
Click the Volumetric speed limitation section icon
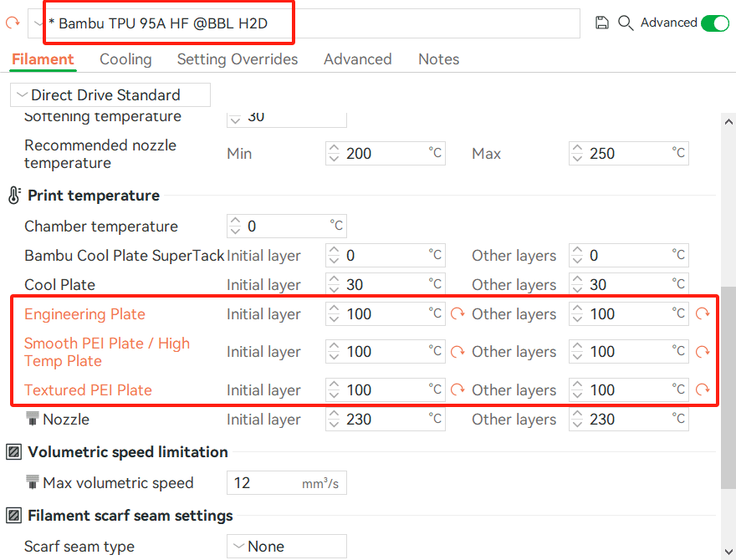pos(13,452)
